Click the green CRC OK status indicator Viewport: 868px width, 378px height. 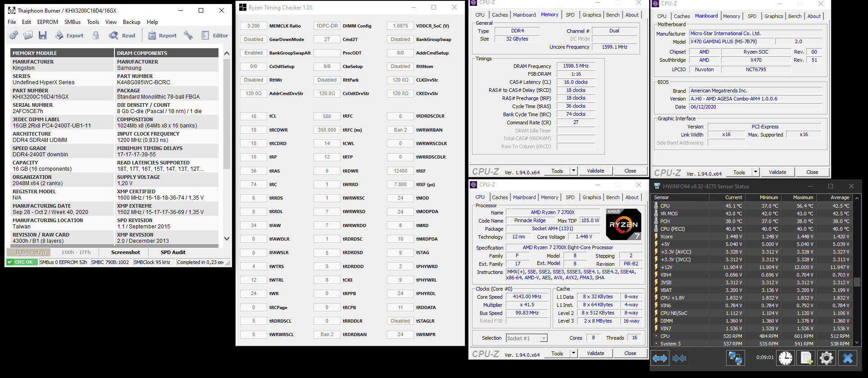point(22,262)
